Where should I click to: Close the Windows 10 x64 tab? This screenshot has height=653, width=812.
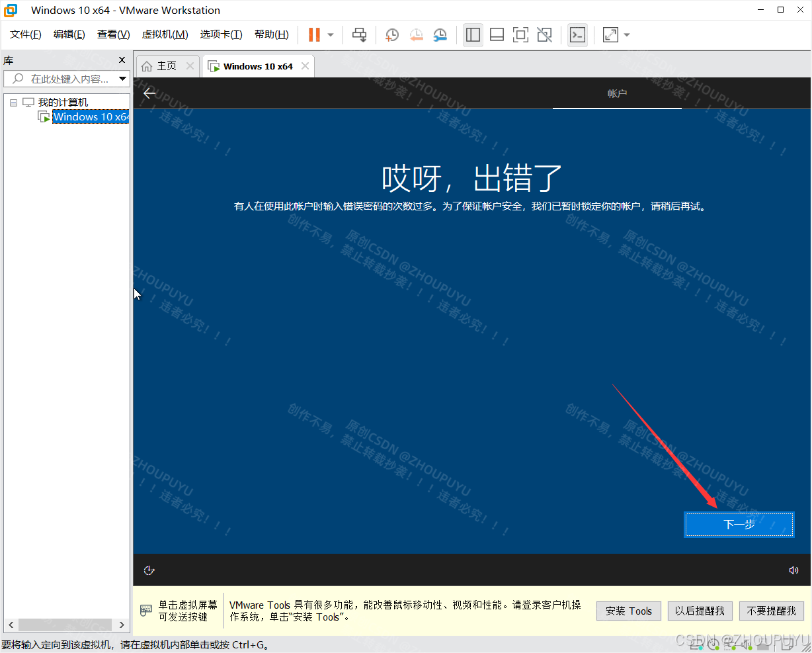tap(305, 65)
